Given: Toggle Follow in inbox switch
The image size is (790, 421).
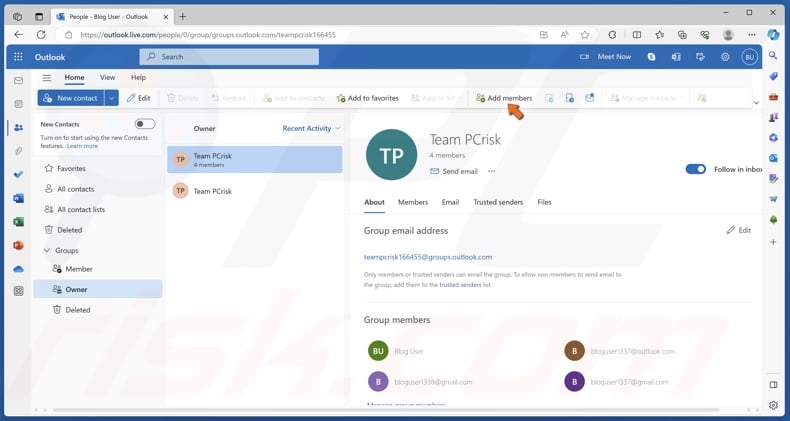Looking at the screenshot, I should 696,169.
